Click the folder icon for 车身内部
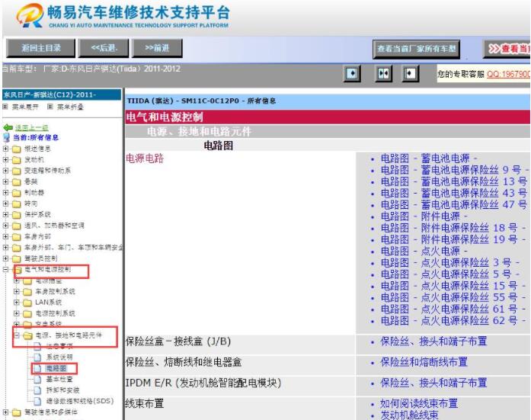Screen dimensions: 531x420 16,237
